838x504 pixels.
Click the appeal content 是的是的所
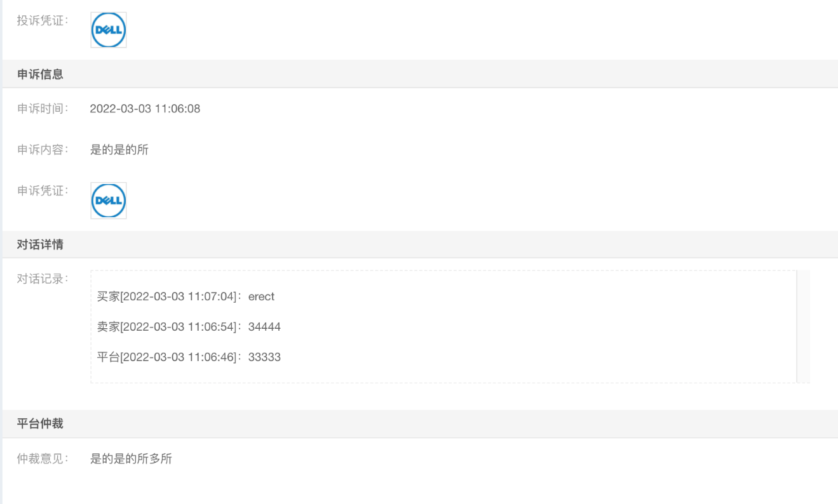[x=119, y=150]
